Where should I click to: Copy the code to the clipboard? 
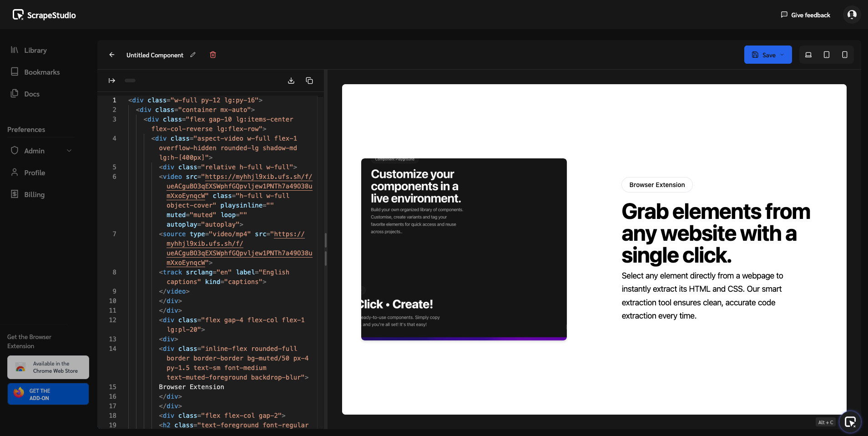[x=309, y=81]
